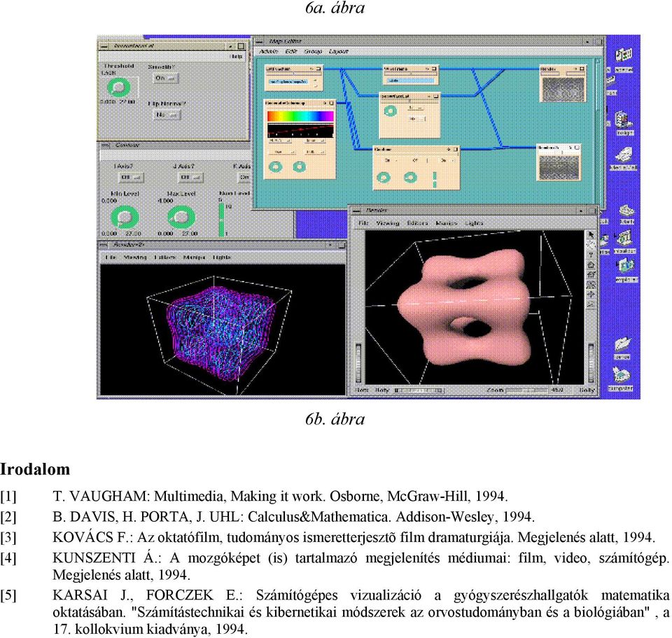The width and height of the screenshot is (672, 638).
Task: Select the arrow pick tool in Render window
Action: tap(591, 235)
